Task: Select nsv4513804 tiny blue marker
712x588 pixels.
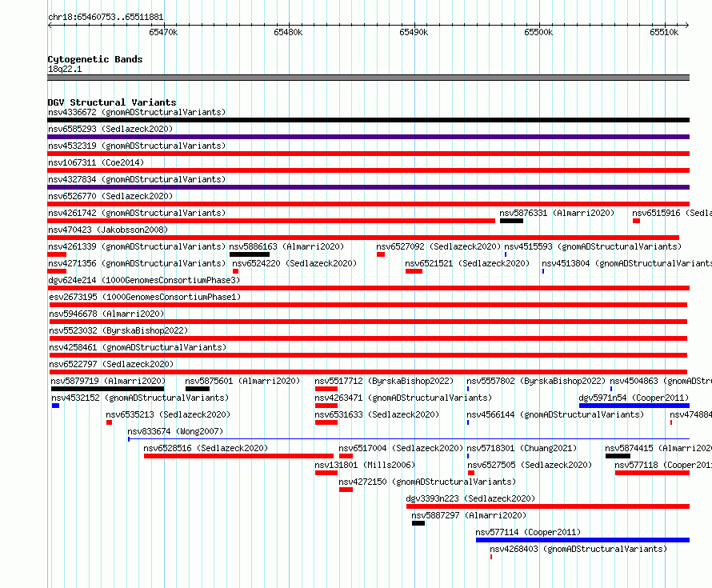Action: tap(543, 271)
